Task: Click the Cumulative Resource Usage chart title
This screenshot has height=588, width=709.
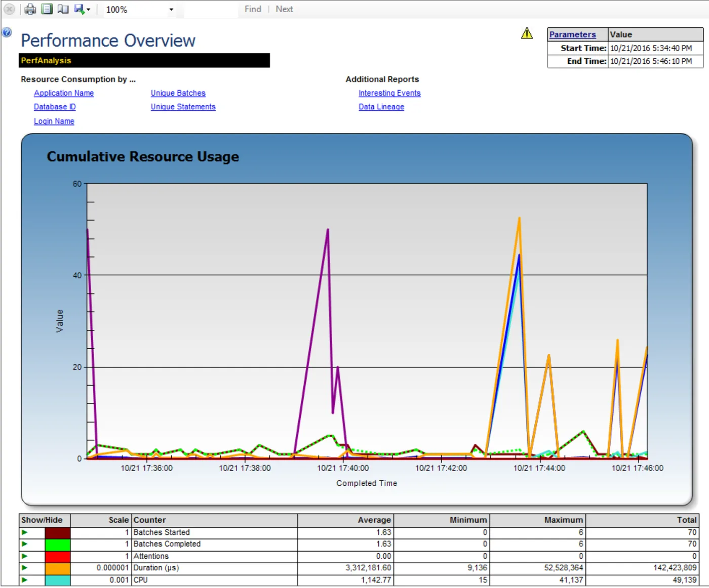Action: [x=143, y=156]
